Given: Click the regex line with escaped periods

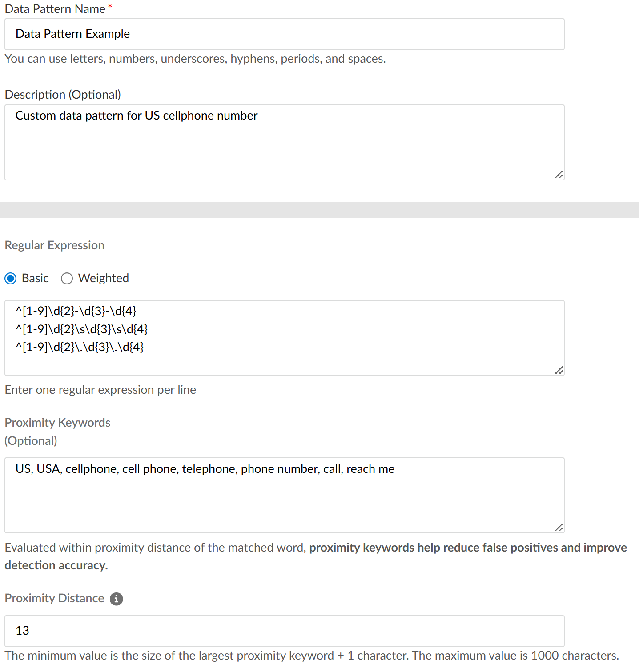Looking at the screenshot, I should (x=80, y=347).
